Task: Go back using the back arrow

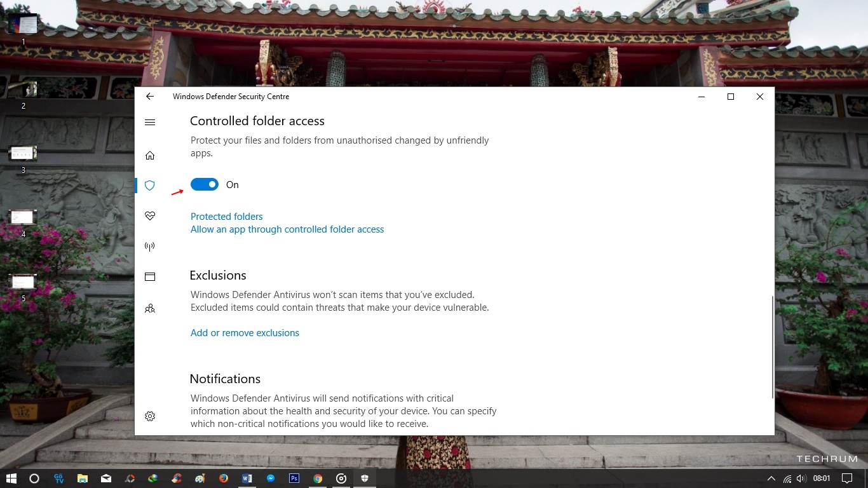Action: [x=150, y=97]
